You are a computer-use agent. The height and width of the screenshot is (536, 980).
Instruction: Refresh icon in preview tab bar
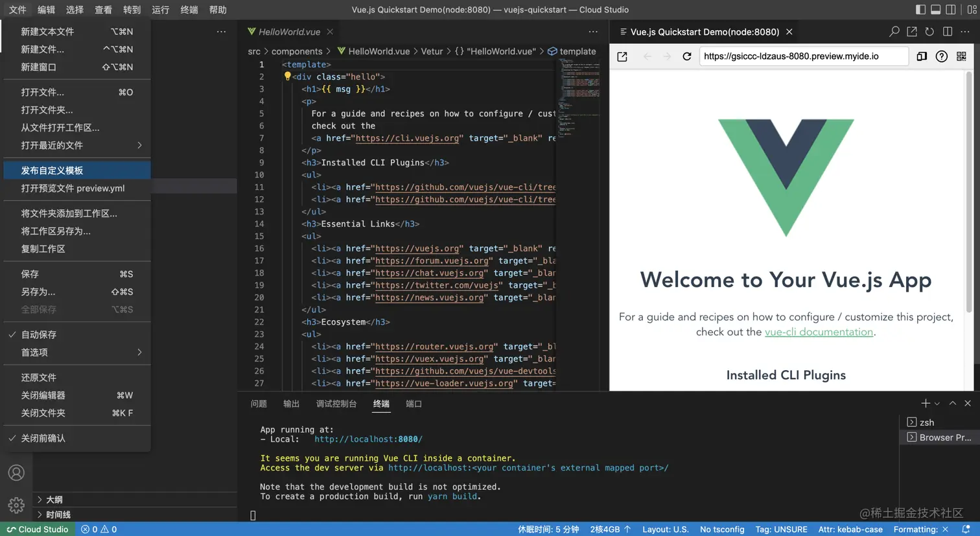point(929,31)
